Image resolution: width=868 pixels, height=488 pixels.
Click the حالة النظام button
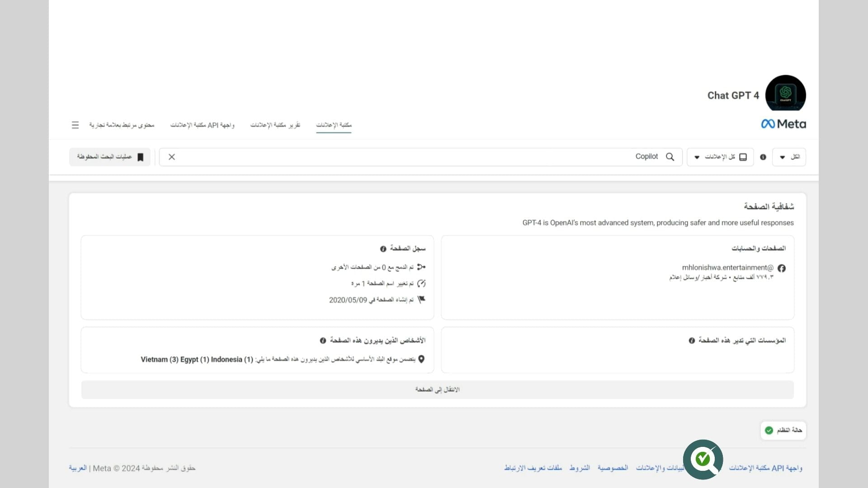point(783,430)
